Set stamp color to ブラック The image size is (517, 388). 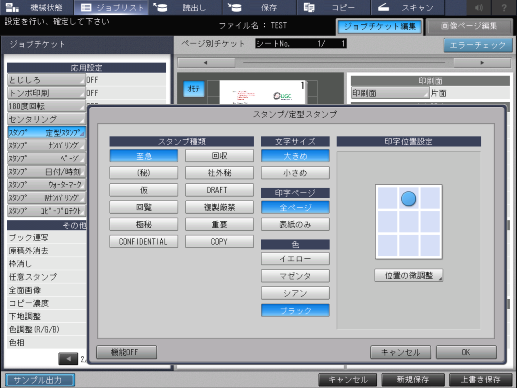click(x=295, y=310)
